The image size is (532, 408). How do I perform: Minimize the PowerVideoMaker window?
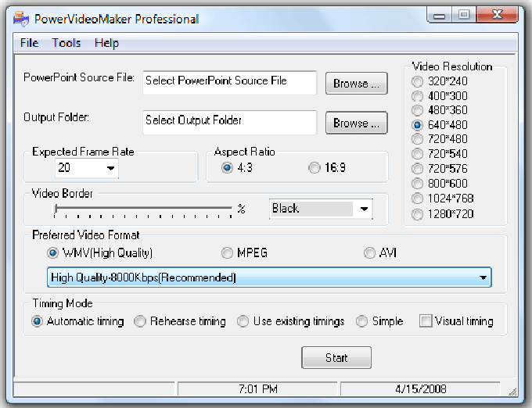pyautogui.click(x=440, y=15)
